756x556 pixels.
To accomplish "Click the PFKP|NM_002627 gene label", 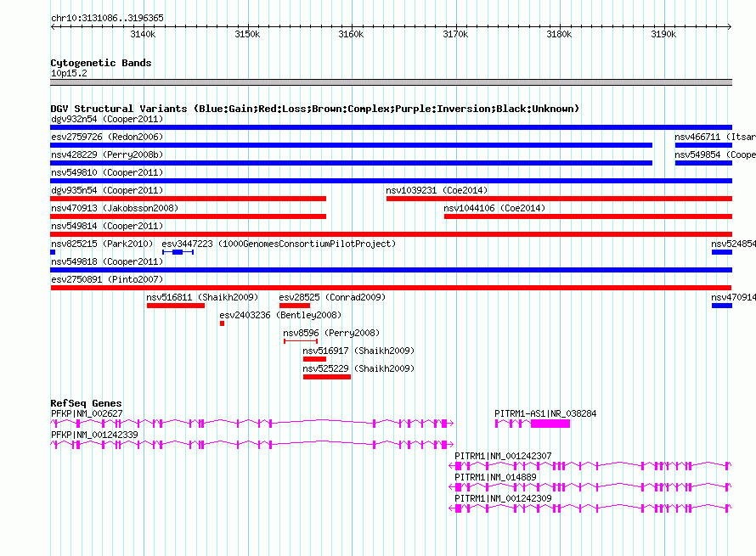I will (x=87, y=413).
